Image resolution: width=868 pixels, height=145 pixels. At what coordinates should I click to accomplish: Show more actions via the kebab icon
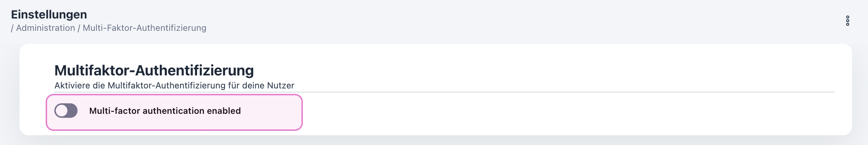[847, 21]
